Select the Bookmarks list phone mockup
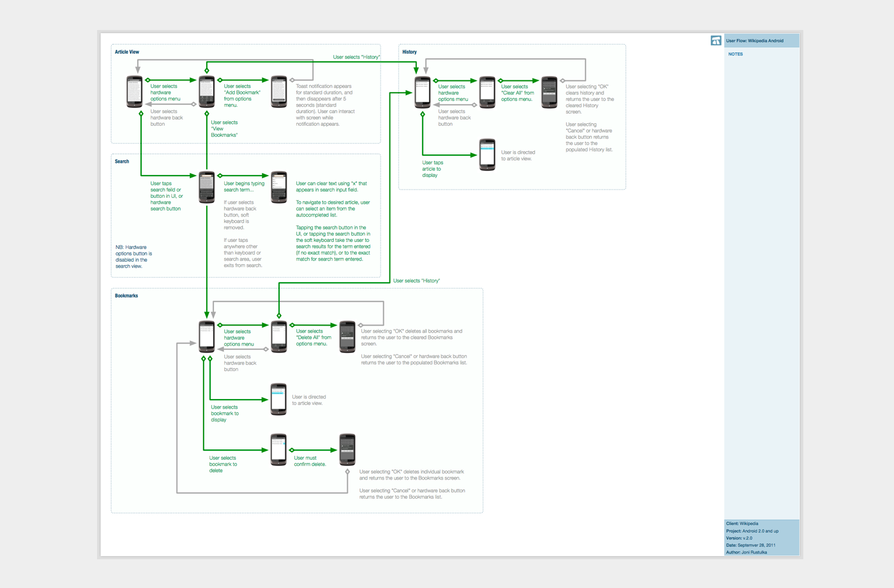This screenshot has height=588, width=894. tap(206, 336)
